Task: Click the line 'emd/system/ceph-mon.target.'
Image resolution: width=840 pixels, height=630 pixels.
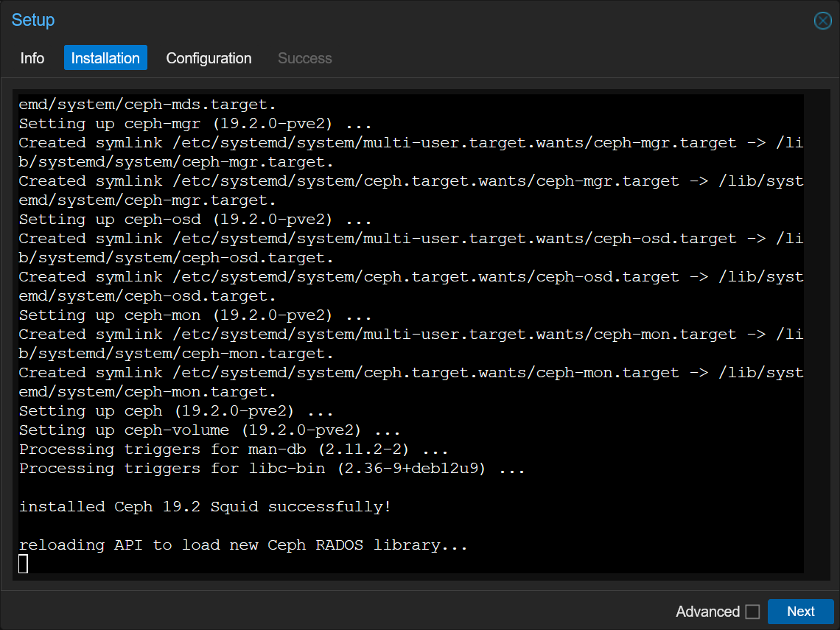Action: pyautogui.click(x=147, y=392)
